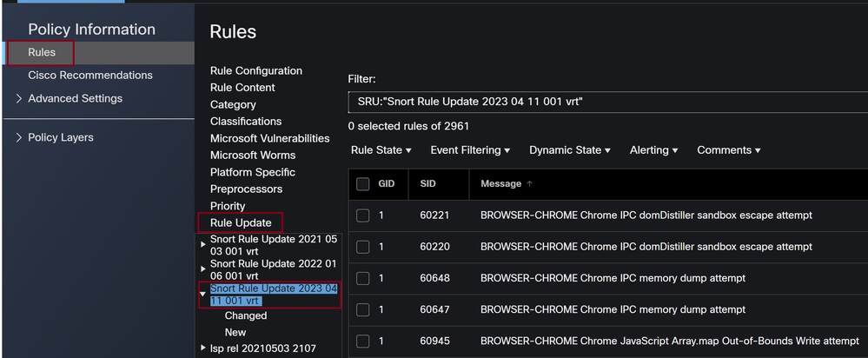
Task: Expand Policy Layers section
Action: pos(19,138)
